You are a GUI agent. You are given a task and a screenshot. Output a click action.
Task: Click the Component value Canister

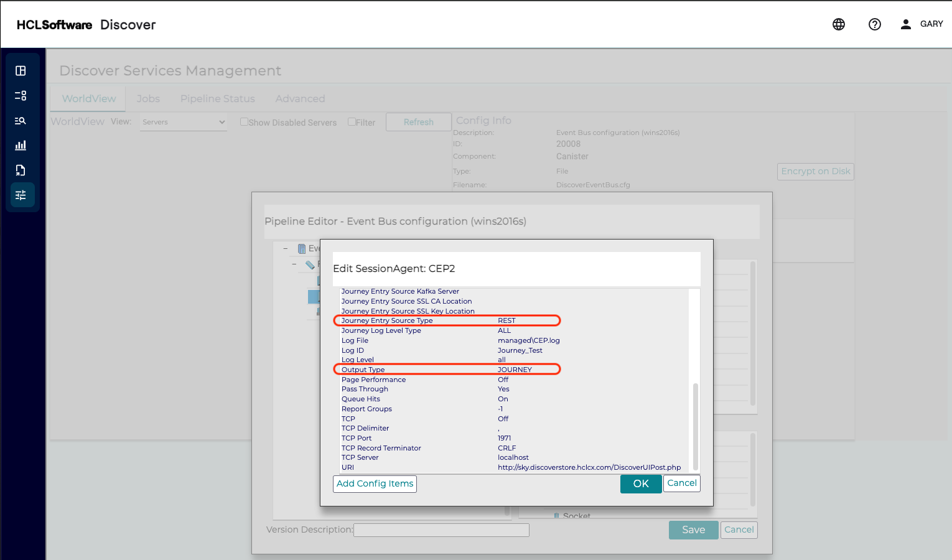pyautogui.click(x=572, y=156)
